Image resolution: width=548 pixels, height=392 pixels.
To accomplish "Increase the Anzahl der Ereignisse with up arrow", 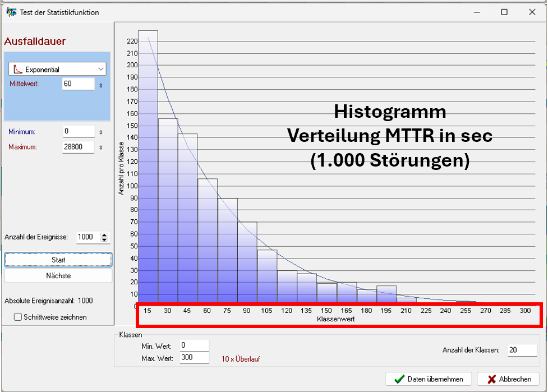I will click(x=104, y=234).
